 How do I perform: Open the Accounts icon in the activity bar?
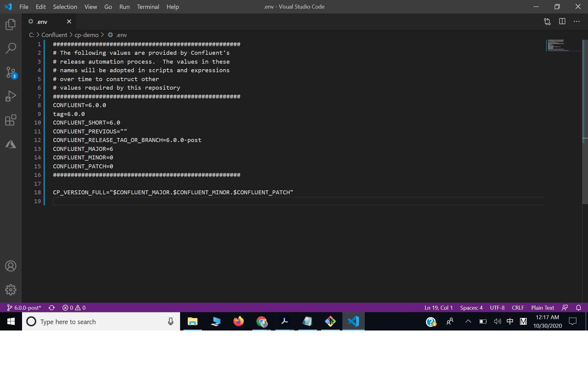tap(11, 266)
